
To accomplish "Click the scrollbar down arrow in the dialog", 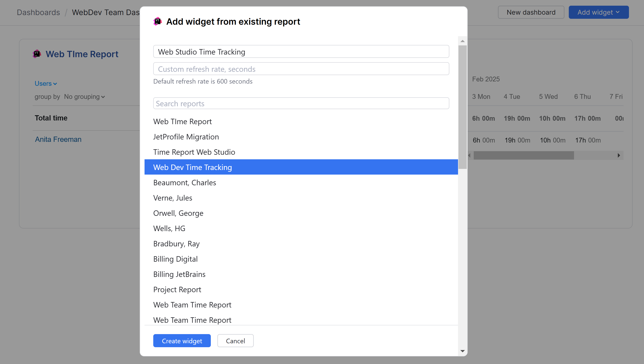I will pos(462,351).
